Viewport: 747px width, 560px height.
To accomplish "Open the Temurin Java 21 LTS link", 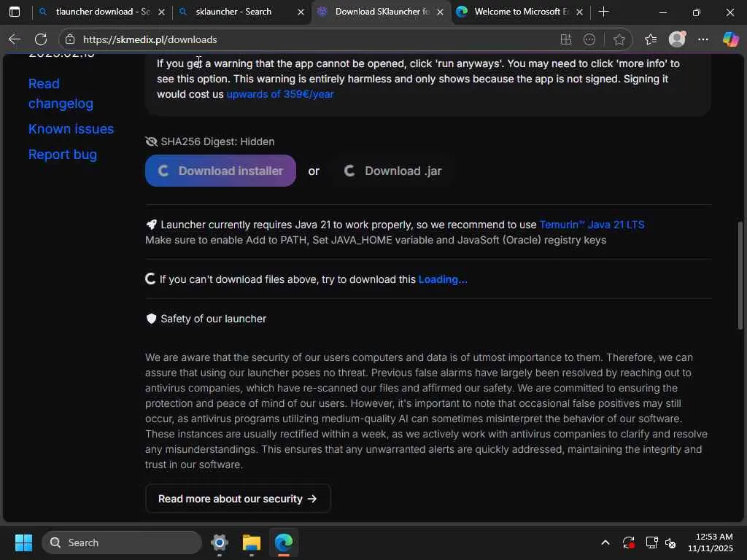I will pos(592,225).
